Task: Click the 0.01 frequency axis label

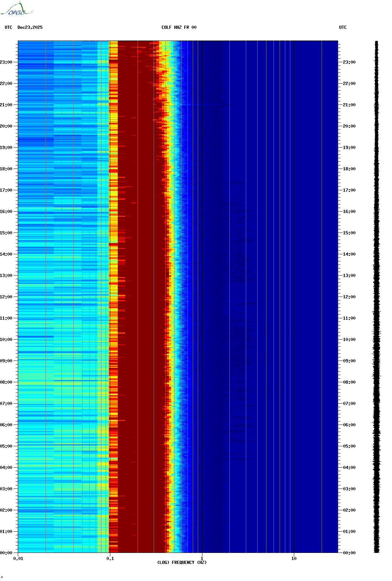Action: point(18,558)
